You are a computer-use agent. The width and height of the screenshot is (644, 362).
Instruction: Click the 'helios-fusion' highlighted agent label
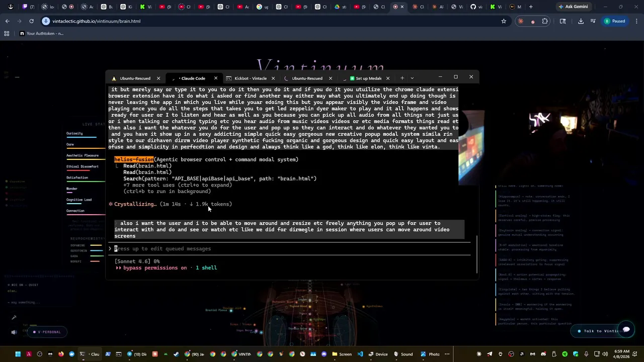(x=134, y=159)
